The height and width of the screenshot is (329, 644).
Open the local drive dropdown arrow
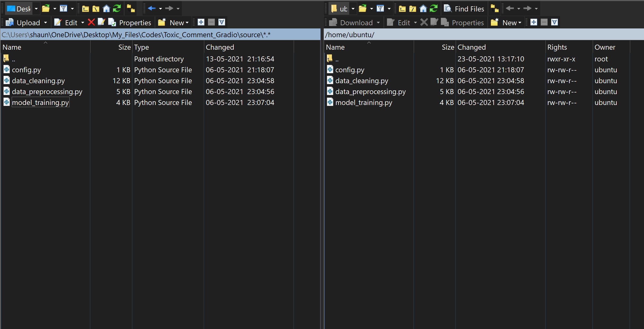point(36,9)
